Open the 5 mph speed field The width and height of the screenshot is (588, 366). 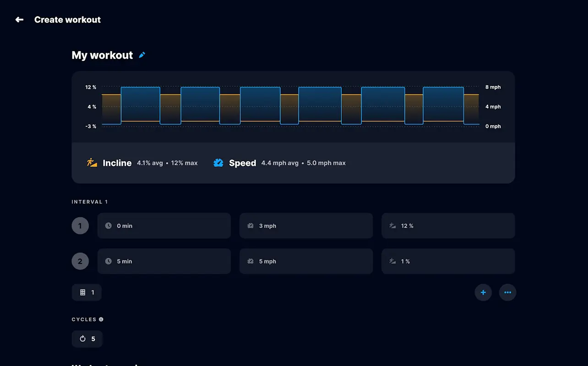coord(306,261)
